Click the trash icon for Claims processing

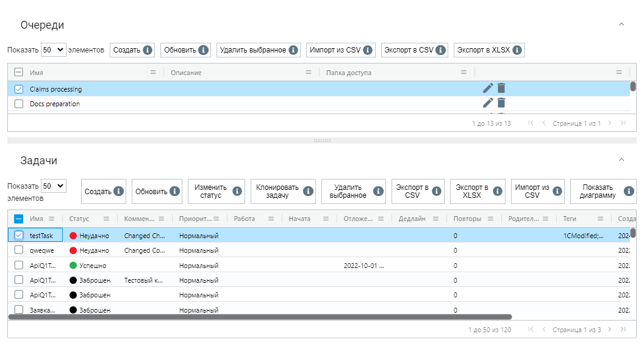coord(501,88)
